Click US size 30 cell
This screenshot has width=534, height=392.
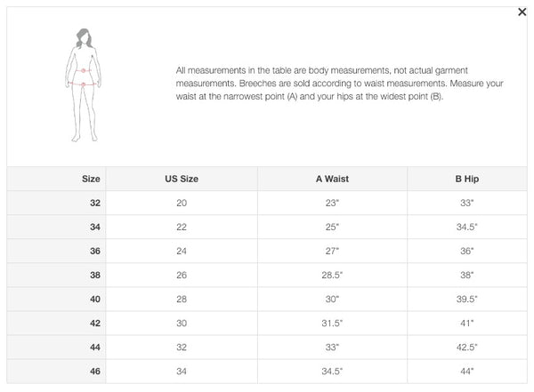pyautogui.click(x=182, y=324)
